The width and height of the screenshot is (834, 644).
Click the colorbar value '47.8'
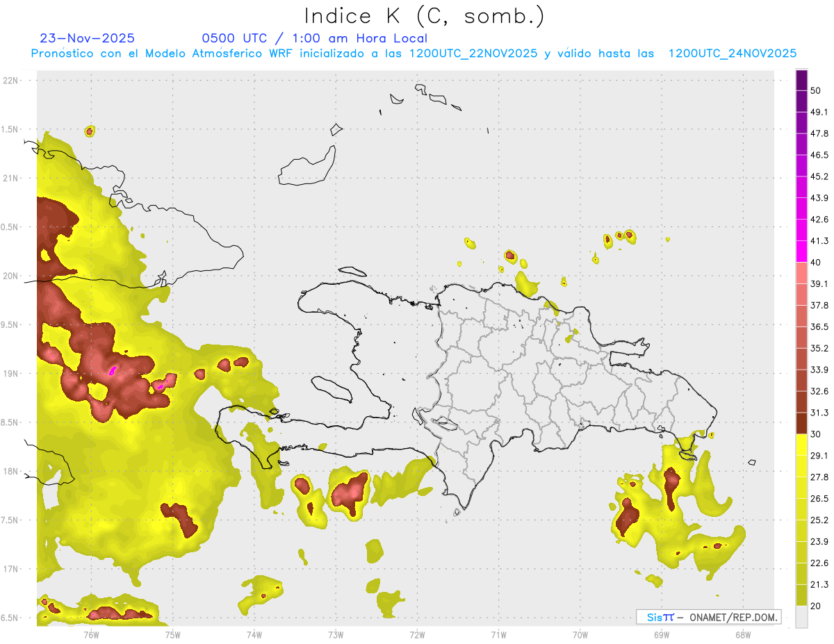tap(819, 133)
